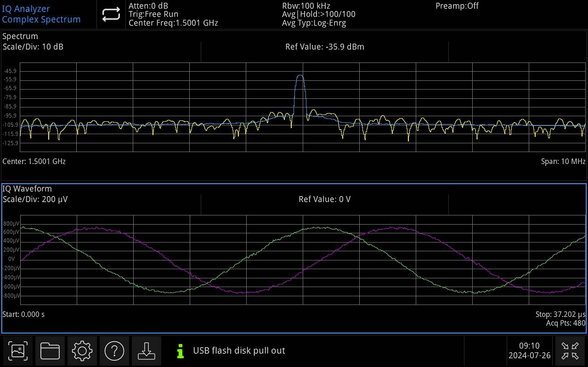588x367 pixels.
Task: Open the Avg|Hold count selector
Action: pos(313,14)
